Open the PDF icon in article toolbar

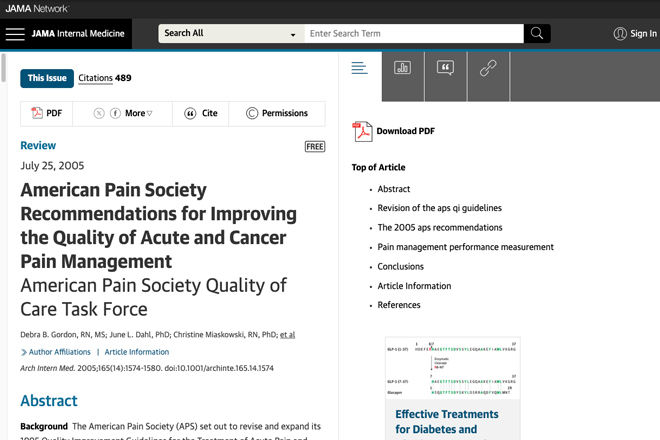pos(37,113)
